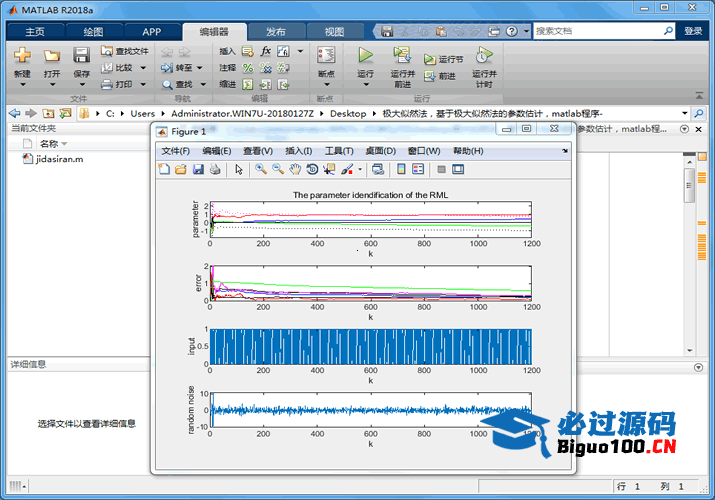Select the Pan hand tool
The image size is (715, 500).
(x=295, y=170)
